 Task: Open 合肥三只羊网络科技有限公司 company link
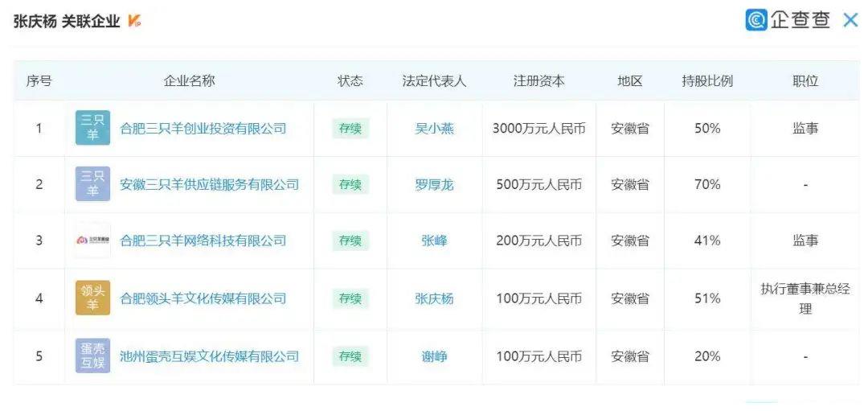[x=203, y=240]
